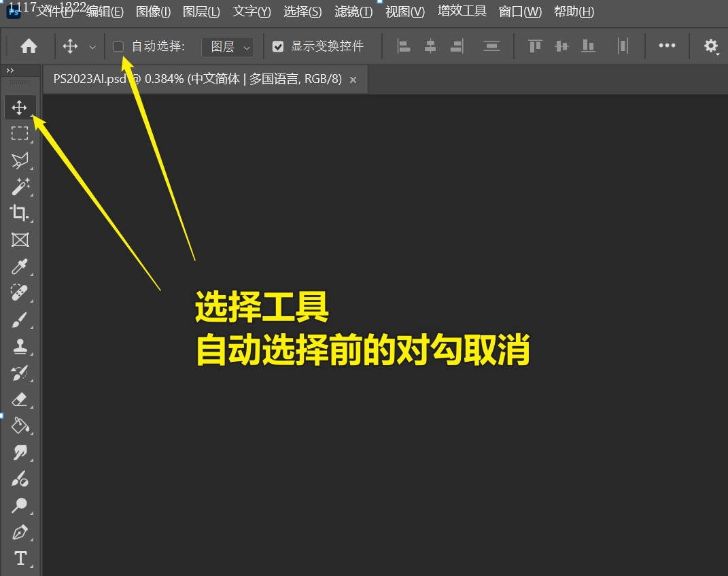Image resolution: width=728 pixels, height=576 pixels.
Task: Open the 帮助(H) menu
Action: pyautogui.click(x=574, y=11)
